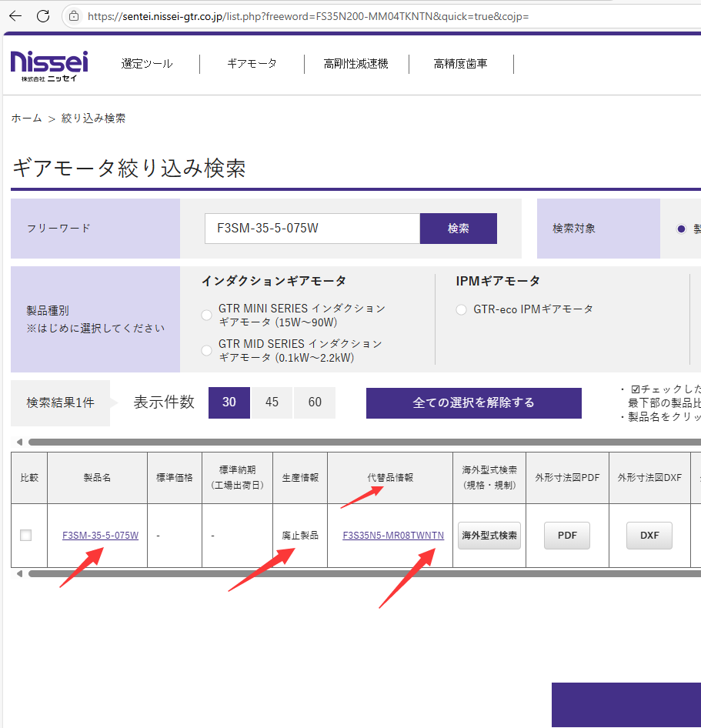
Task: Click the 検索 search button
Action: pos(458,228)
